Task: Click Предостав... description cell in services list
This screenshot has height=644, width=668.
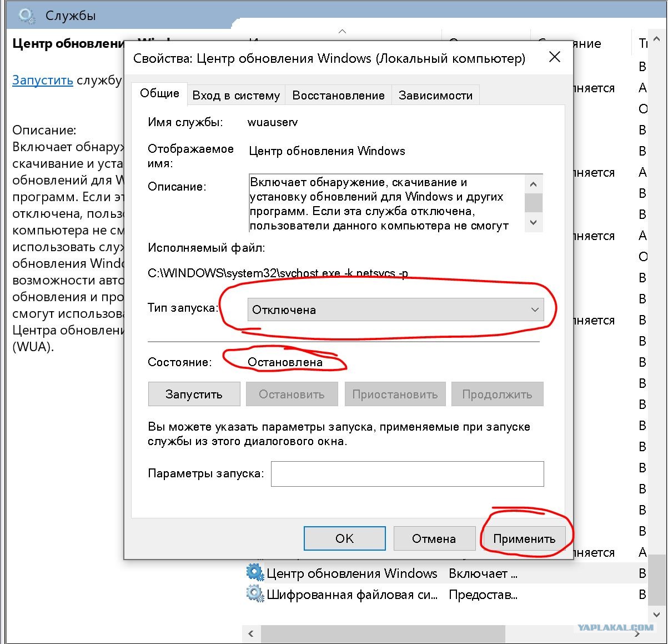Action: click(x=483, y=595)
